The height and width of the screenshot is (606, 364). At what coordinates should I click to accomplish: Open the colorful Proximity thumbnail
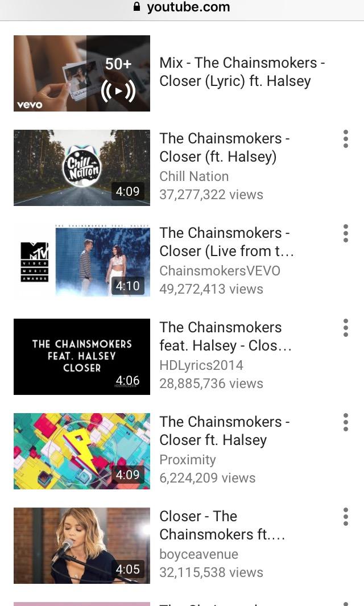(x=81, y=451)
